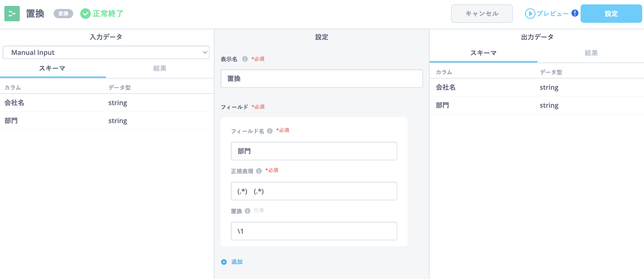Click info icon next to フィールド名

point(270,131)
